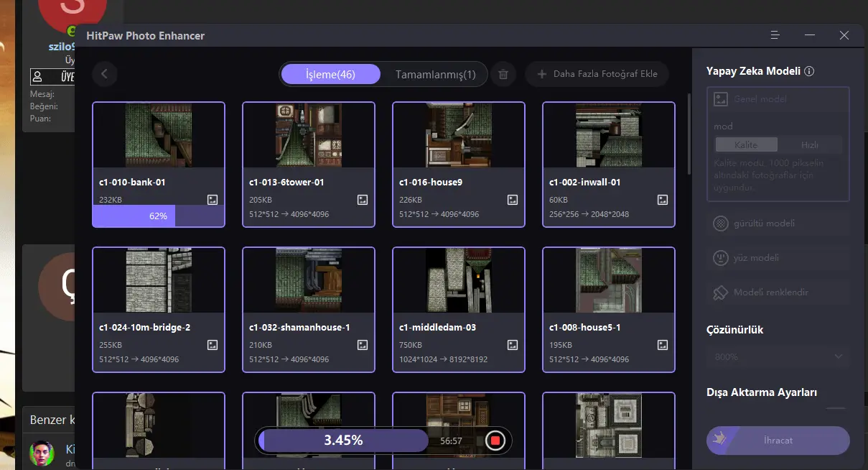868x470 pixels.
Task: Click the person icon beside ÜYE in forum page
Action: pyautogui.click(x=38, y=76)
